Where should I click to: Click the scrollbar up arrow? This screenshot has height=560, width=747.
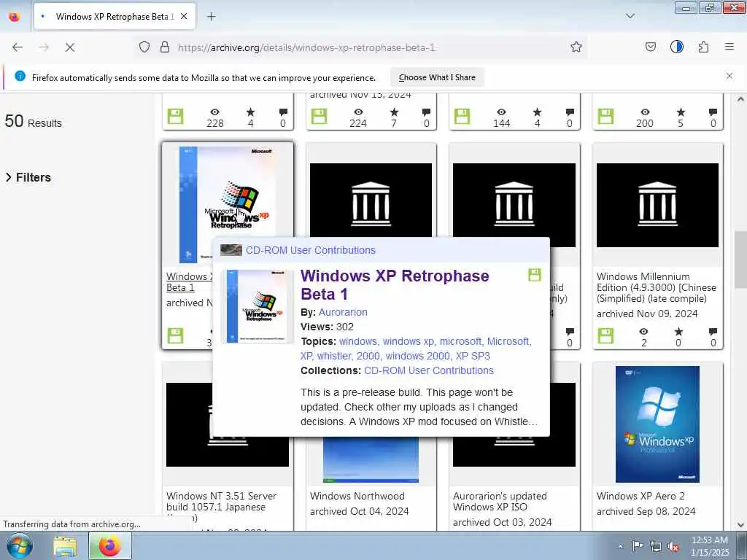740,99
